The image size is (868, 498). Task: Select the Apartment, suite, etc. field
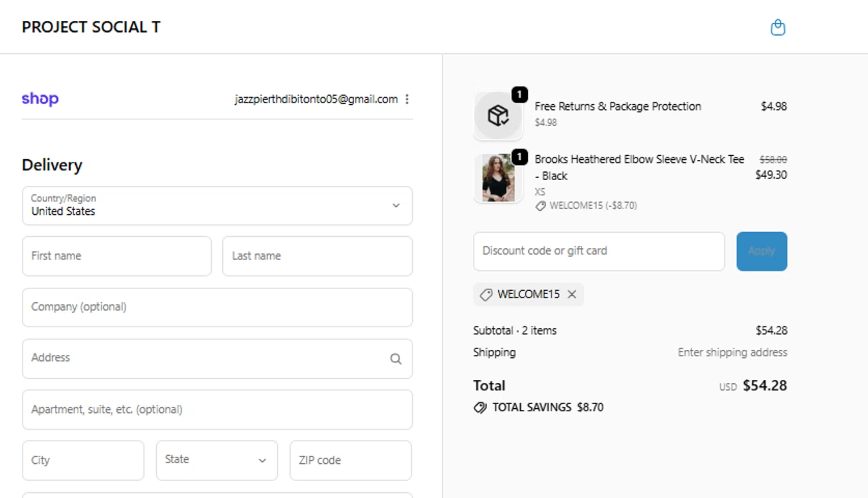click(x=218, y=410)
